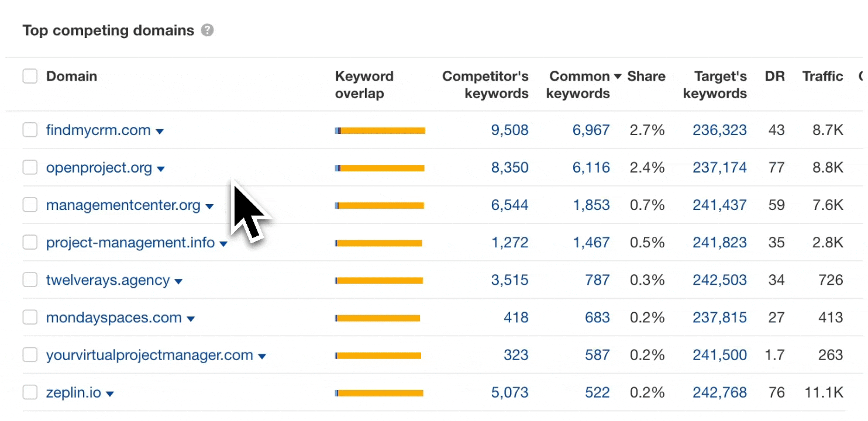The height and width of the screenshot is (421, 868).
Task: Open the openproject.org domain dropdown
Action: (161, 169)
